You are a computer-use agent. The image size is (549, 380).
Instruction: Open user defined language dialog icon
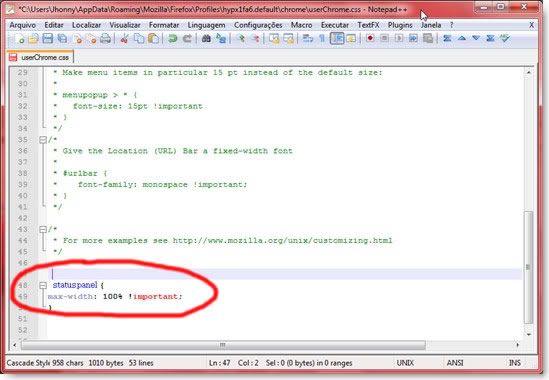(x=351, y=39)
